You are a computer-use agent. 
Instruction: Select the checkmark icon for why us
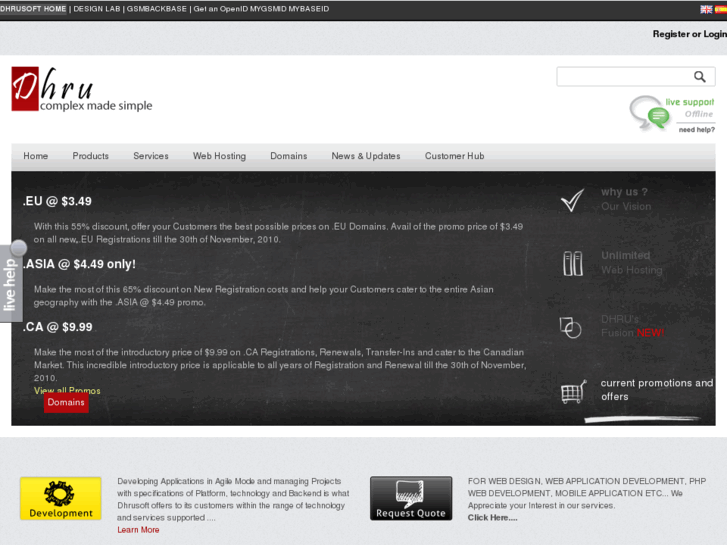tap(573, 200)
